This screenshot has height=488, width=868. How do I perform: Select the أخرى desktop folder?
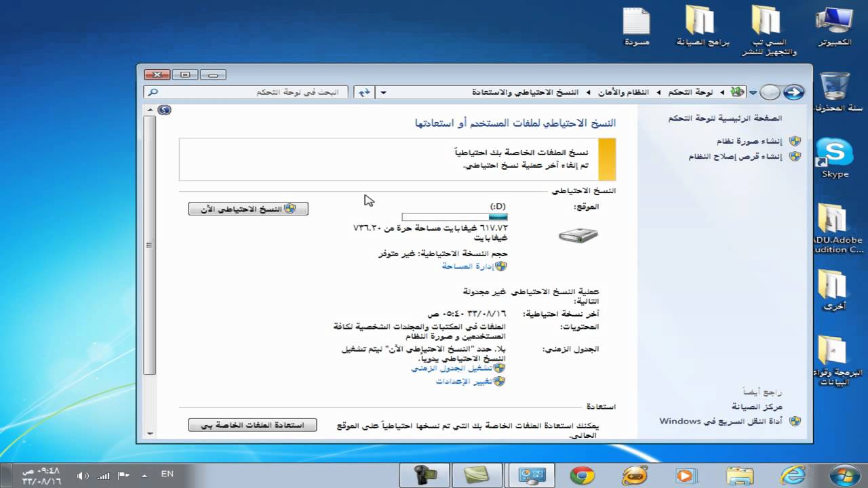tap(834, 289)
